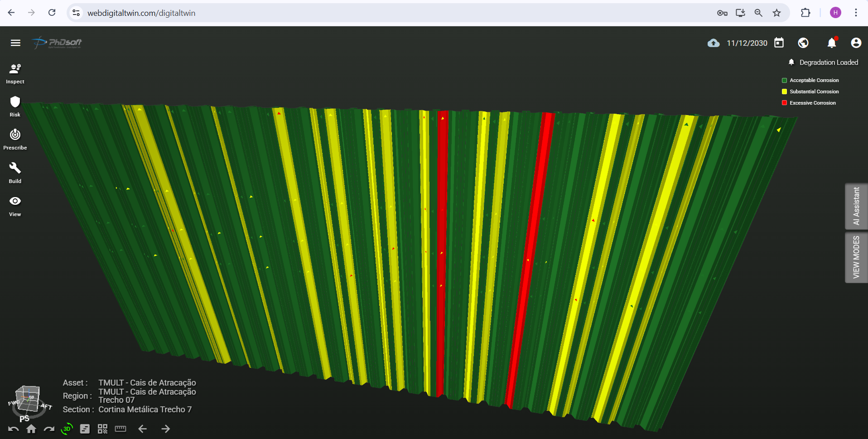
Task: Open the user account icon
Action: pyautogui.click(x=856, y=43)
